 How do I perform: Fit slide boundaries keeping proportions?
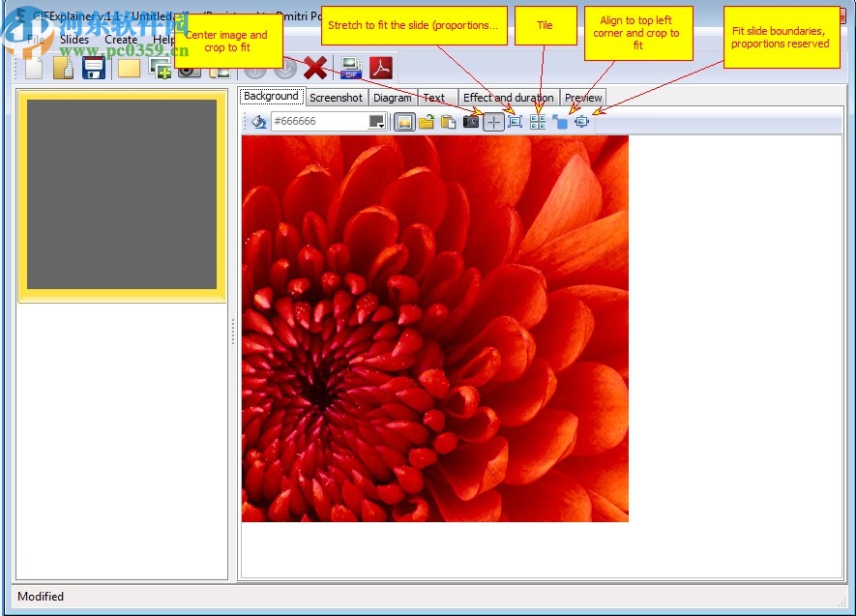click(x=582, y=122)
